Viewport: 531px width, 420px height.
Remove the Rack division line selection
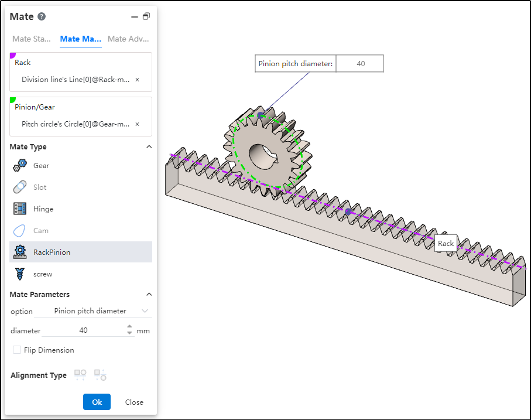pyautogui.click(x=137, y=80)
